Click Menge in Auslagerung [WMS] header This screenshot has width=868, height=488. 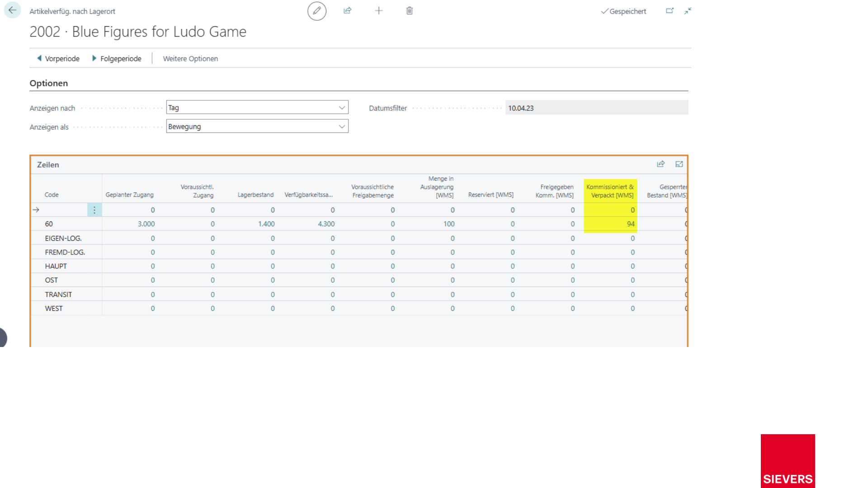pos(437,187)
